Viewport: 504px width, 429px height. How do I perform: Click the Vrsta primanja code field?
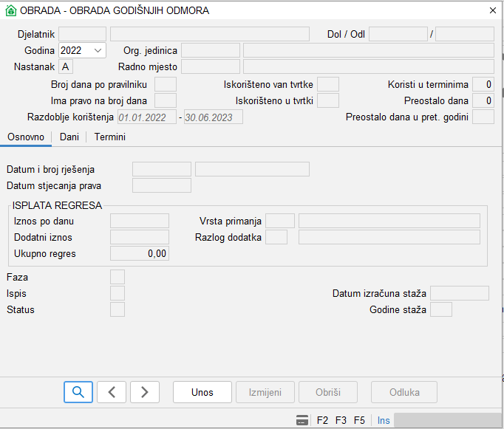[x=279, y=221]
